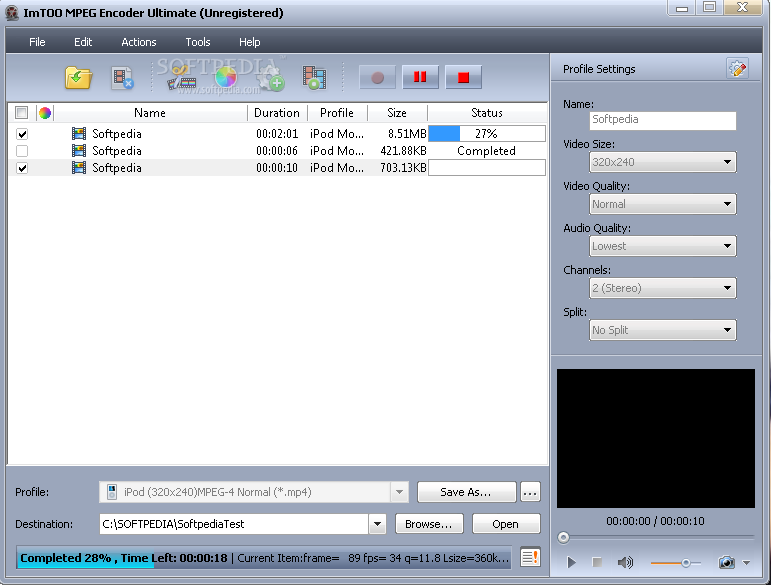This screenshot has width=771, height=585.
Task: Click film icon of the 00:00:10 row
Action: [x=79, y=168]
